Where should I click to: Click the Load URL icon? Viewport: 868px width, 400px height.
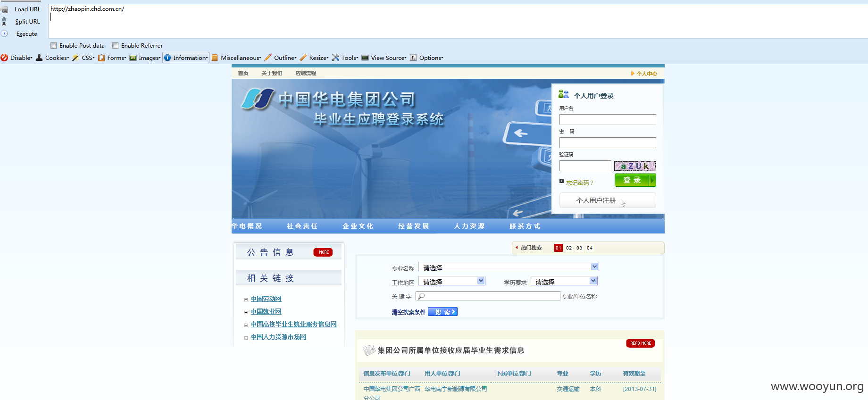click(4, 9)
